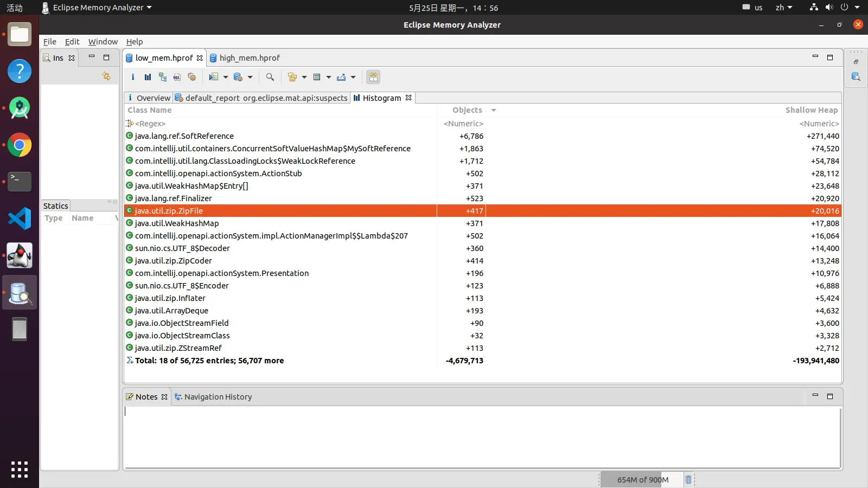The height and width of the screenshot is (488, 868).
Task: Expand the Total row to show more entries
Action: point(209,361)
